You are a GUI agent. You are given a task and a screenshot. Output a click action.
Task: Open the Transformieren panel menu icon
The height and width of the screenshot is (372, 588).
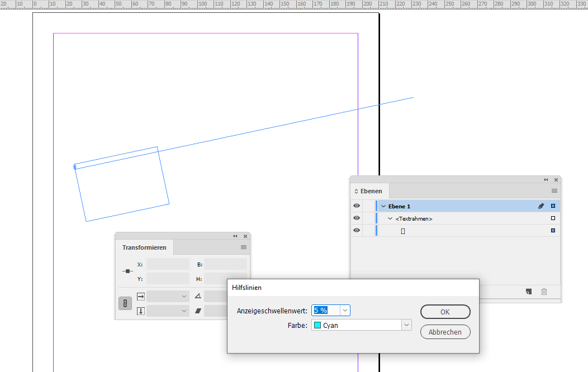tap(245, 247)
